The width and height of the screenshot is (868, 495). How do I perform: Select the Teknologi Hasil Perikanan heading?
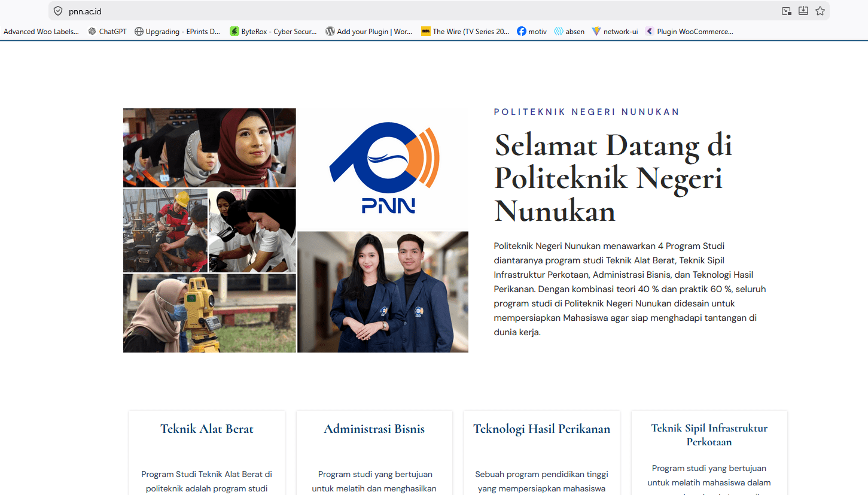[541, 429]
